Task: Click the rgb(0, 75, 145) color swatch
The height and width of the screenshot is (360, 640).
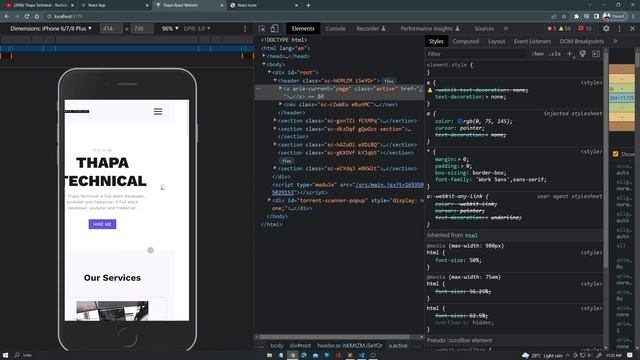Action: click(460, 121)
